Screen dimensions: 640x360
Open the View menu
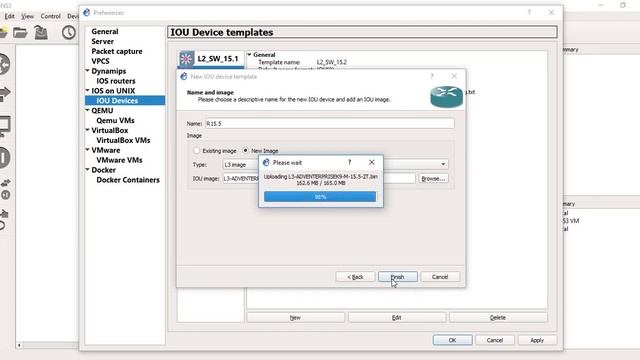[27, 16]
